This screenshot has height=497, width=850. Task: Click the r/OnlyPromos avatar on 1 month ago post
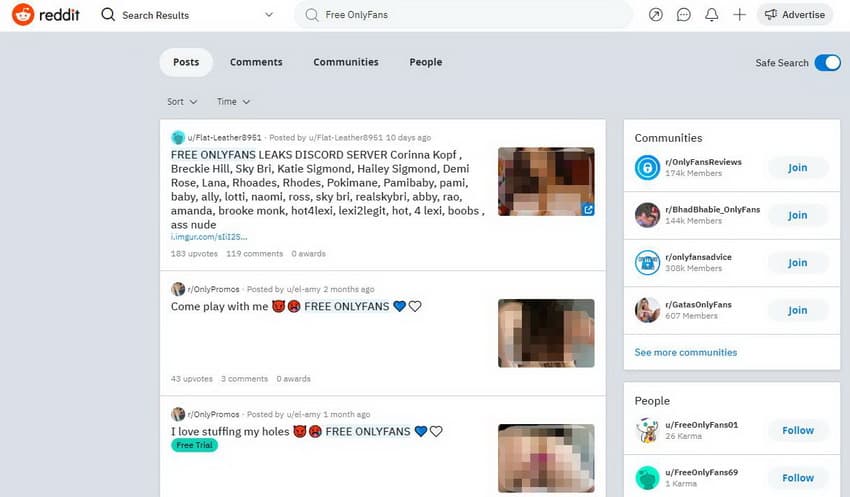178,414
